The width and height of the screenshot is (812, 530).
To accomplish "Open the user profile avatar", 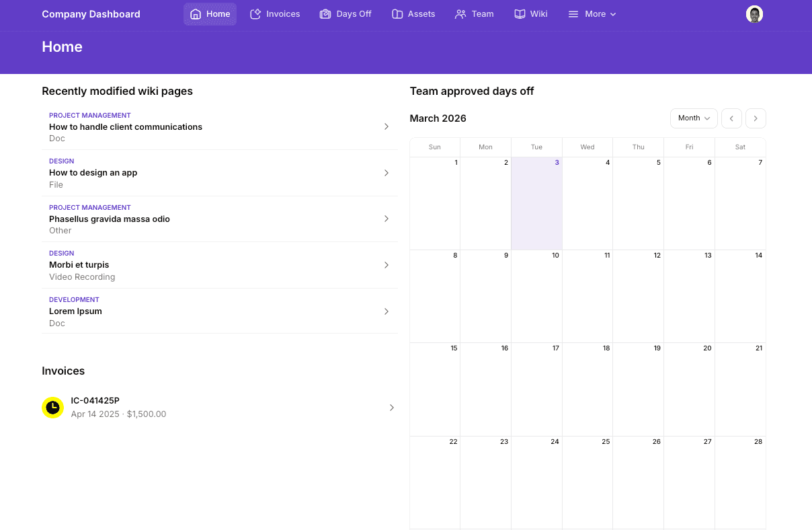I will (754, 13).
